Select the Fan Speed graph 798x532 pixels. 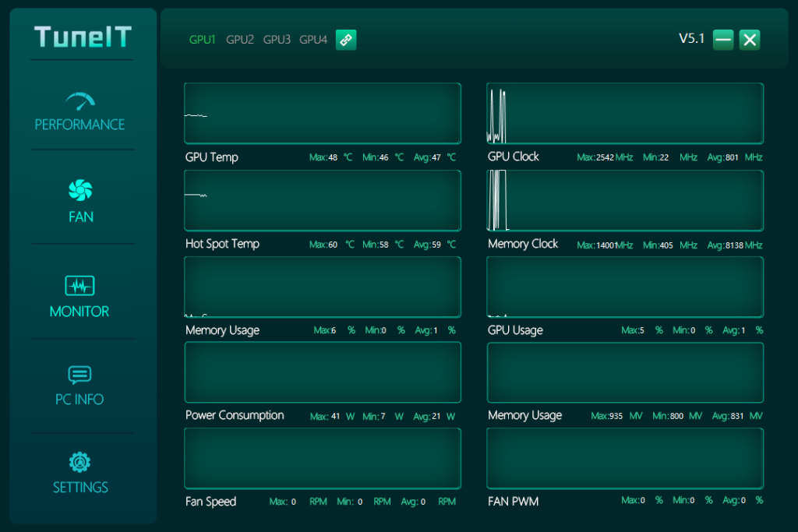[x=323, y=459]
